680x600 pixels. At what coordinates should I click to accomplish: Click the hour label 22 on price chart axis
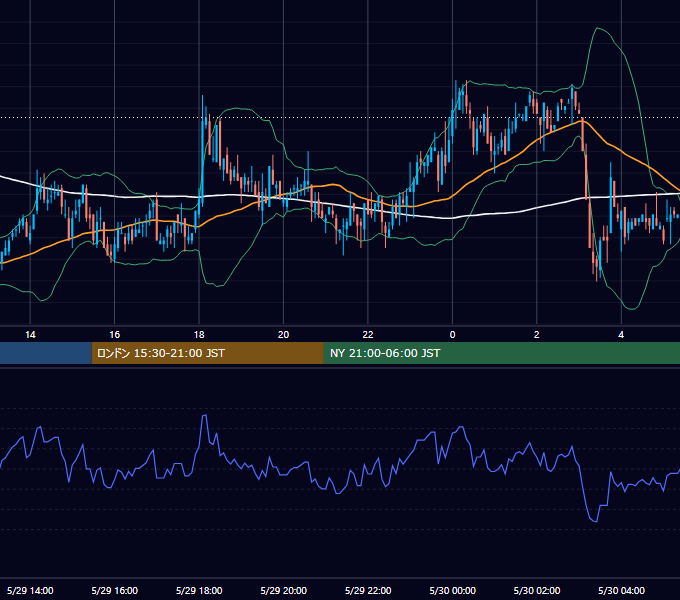(368, 335)
